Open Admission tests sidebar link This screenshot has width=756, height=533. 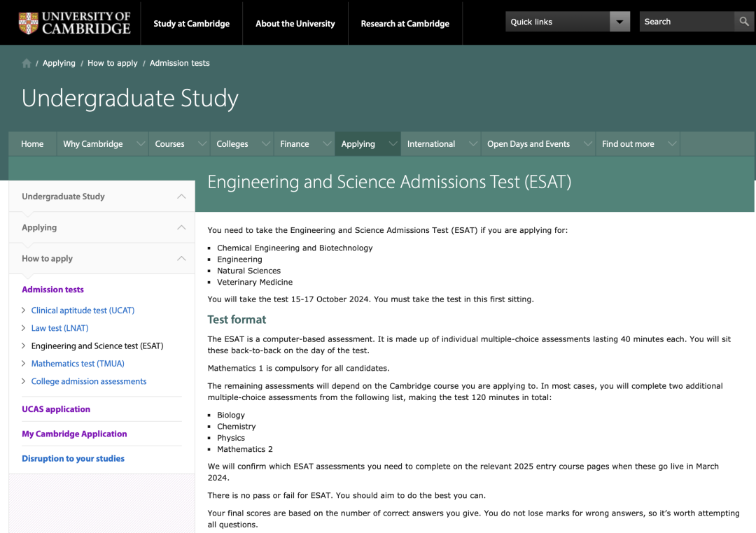(x=52, y=289)
